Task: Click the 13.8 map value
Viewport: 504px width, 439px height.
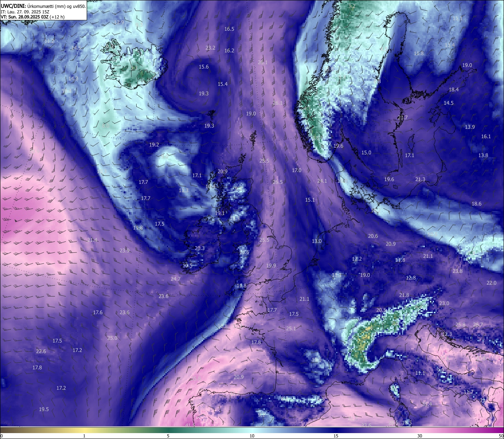Action: pos(483,156)
